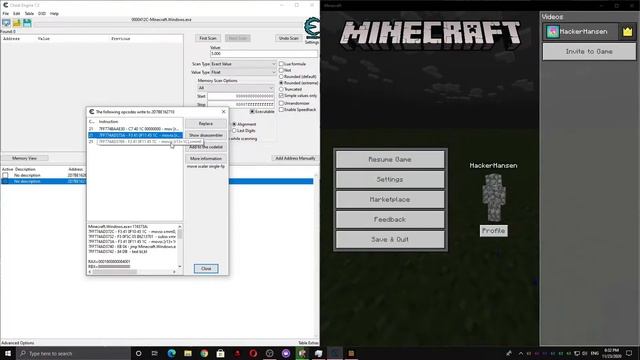Screen dimensions: 640x360
Task: Click the scan Value input field
Action: coord(264,53)
